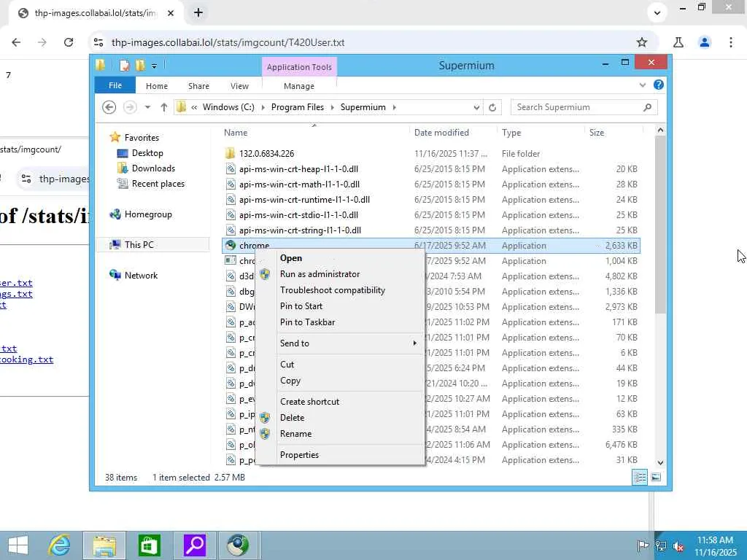747x560 pixels.
Task: Select Cut from context menu
Action: tap(287, 365)
